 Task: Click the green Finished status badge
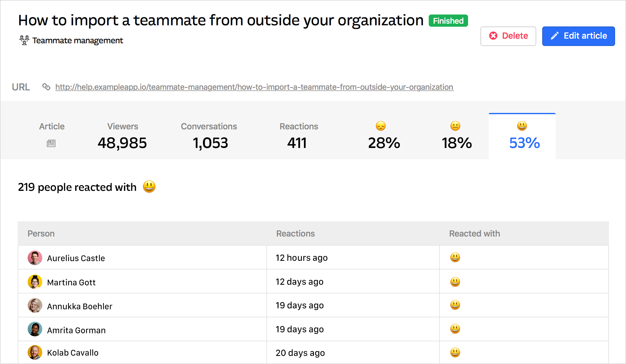click(448, 21)
